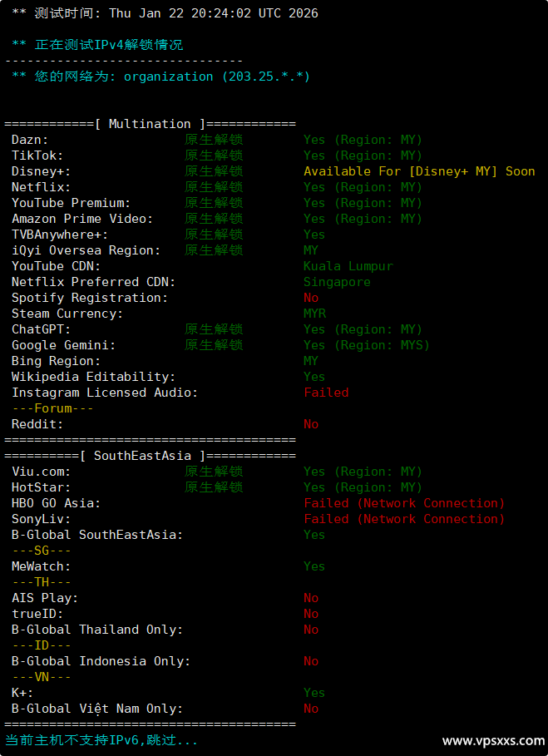Click the Disney+ Available Soon result text
Viewport: 548px width, 756px height.
pyautogui.click(x=419, y=171)
